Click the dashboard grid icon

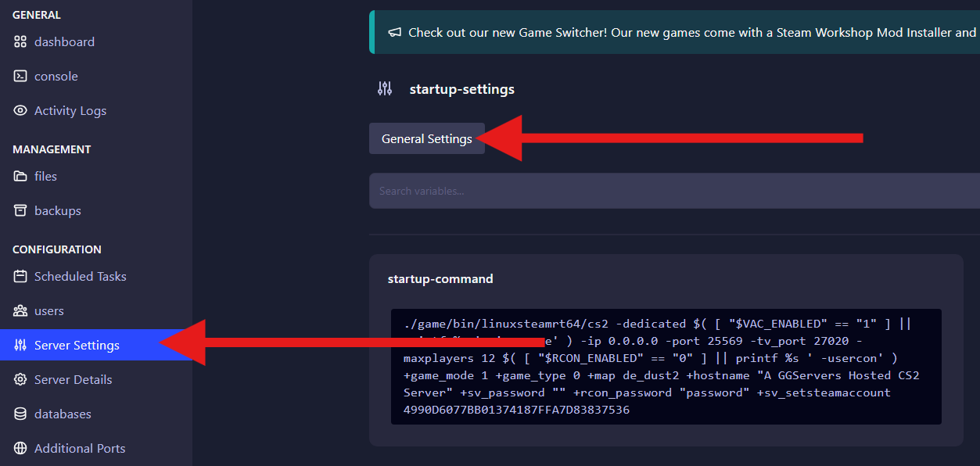[x=18, y=41]
